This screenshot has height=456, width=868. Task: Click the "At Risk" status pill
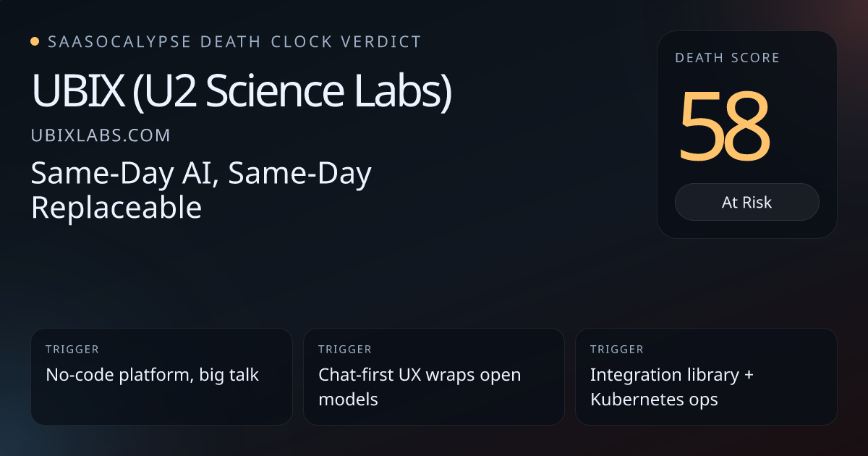pos(746,202)
